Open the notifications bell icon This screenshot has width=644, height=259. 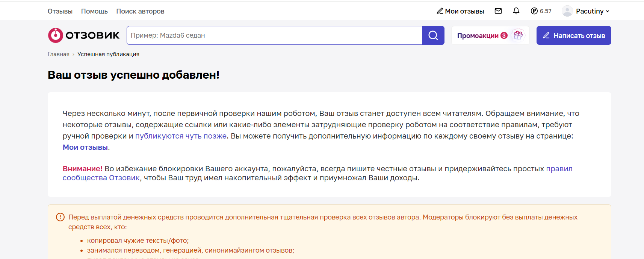point(516,11)
